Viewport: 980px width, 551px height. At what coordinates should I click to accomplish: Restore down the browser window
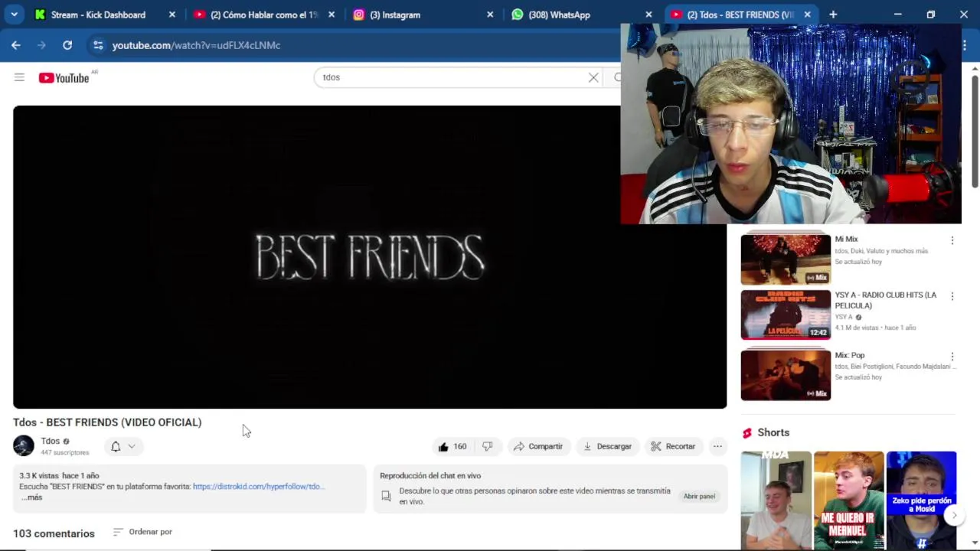[x=930, y=15]
